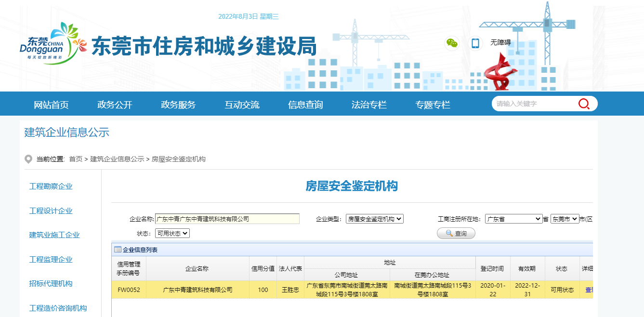This screenshot has width=644, height=317.
Task: Click the 企业信息列表 list icon
Action: click(118, 250)
